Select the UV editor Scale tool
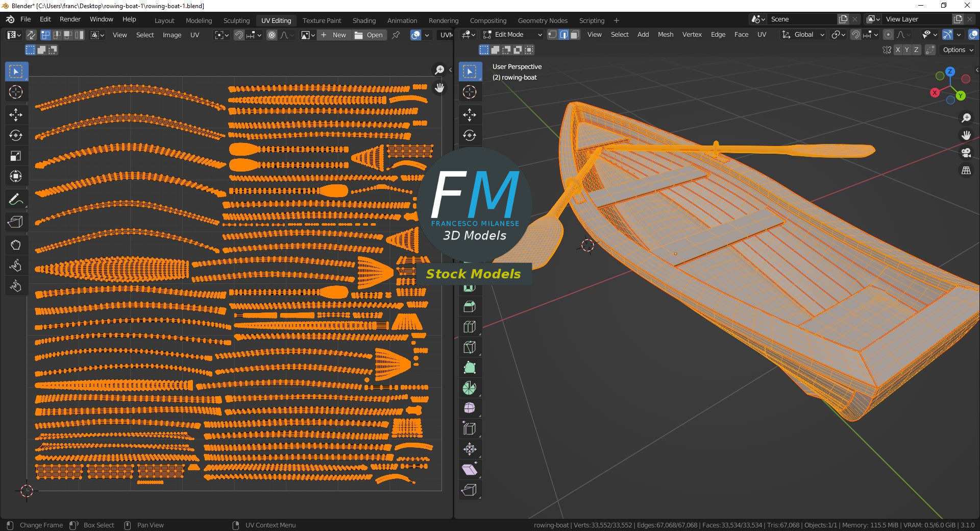Screen dimensions: 980x531 coord(16,156)
